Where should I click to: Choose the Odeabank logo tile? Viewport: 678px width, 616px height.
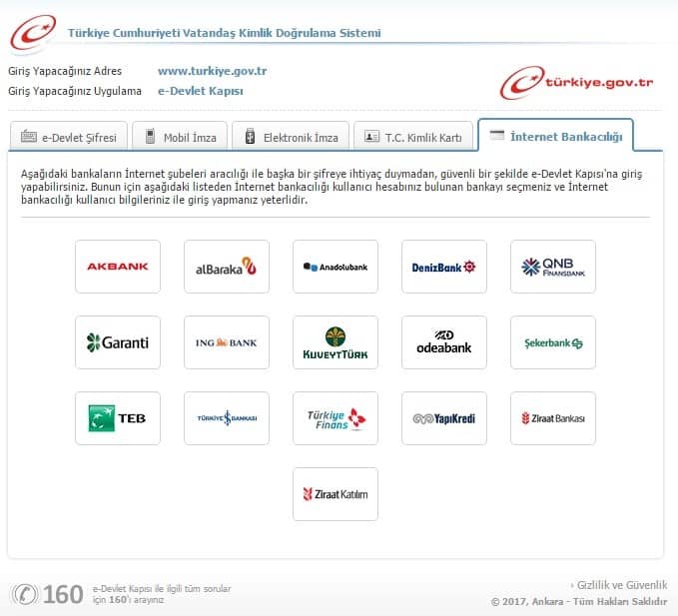click(444, 342)
